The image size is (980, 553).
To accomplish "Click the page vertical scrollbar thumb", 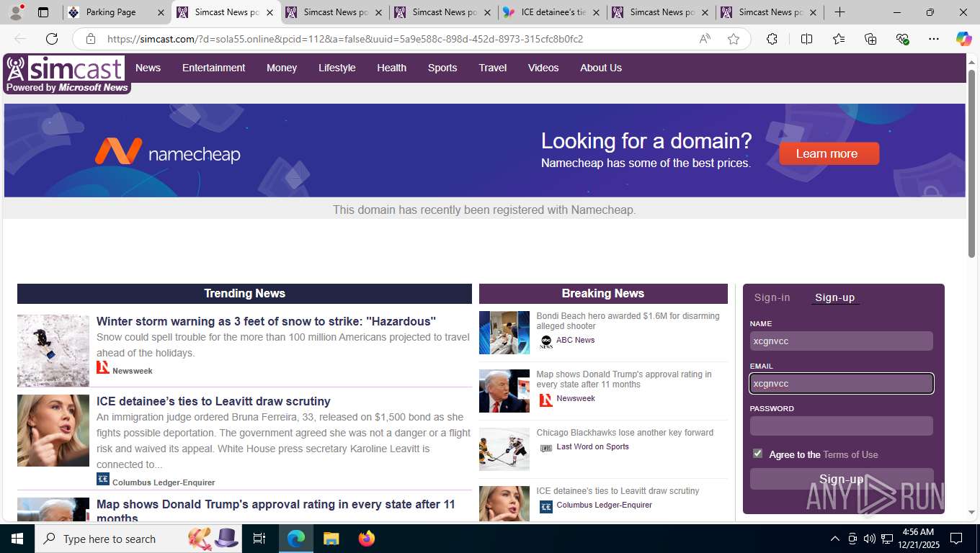I will 972,163.
